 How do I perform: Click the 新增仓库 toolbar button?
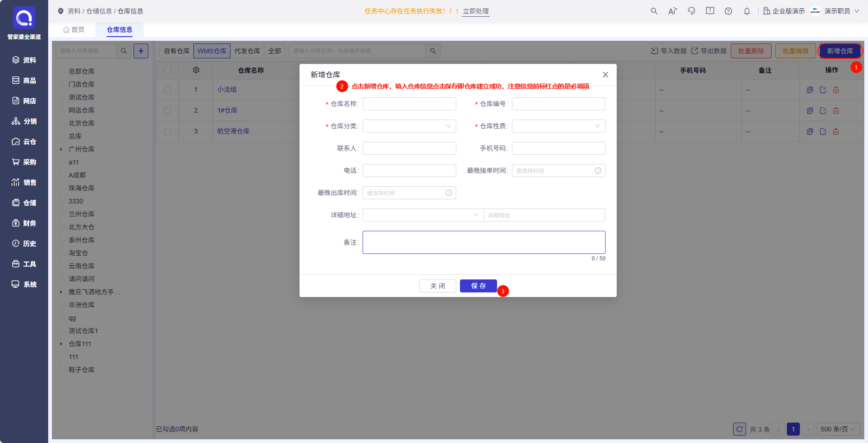click(840, 51)
